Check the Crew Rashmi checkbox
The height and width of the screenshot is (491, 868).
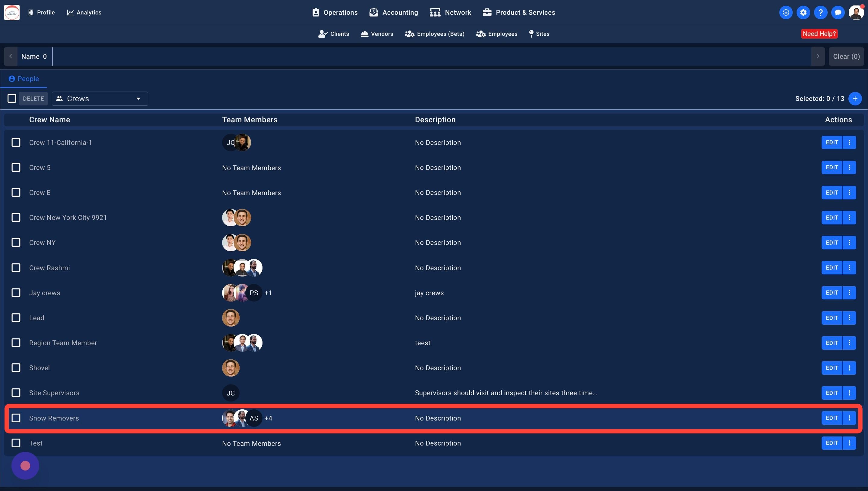(16, 268)
